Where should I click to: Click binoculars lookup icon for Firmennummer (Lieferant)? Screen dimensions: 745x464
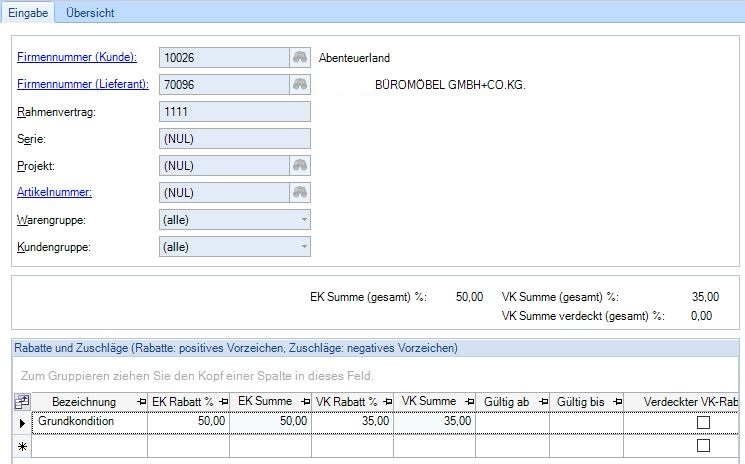[x=299, y=85]
